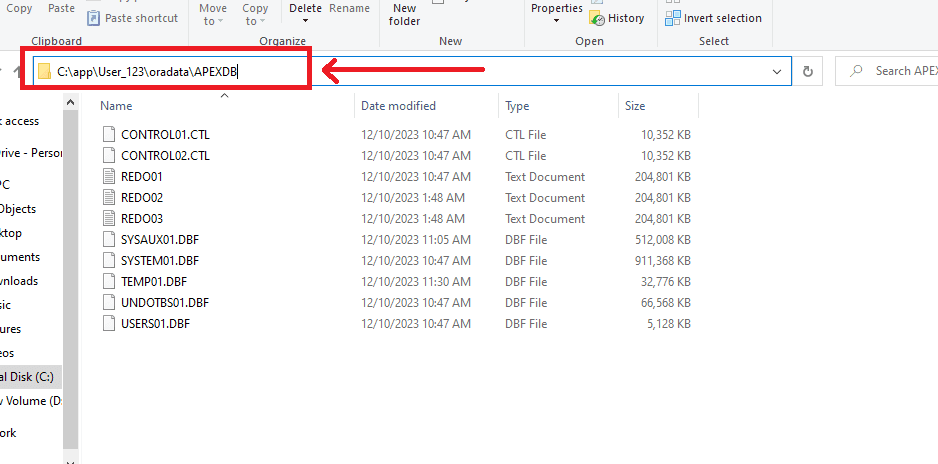Select the TEMP01.DBF file
938x464 pixels.
tap(153, 281)
